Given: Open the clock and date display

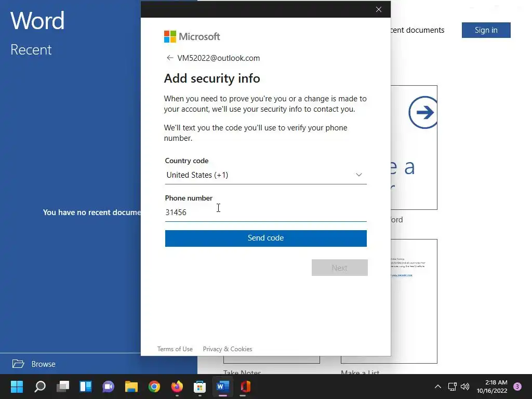Looking at the screenshot, I should (492, 387).
